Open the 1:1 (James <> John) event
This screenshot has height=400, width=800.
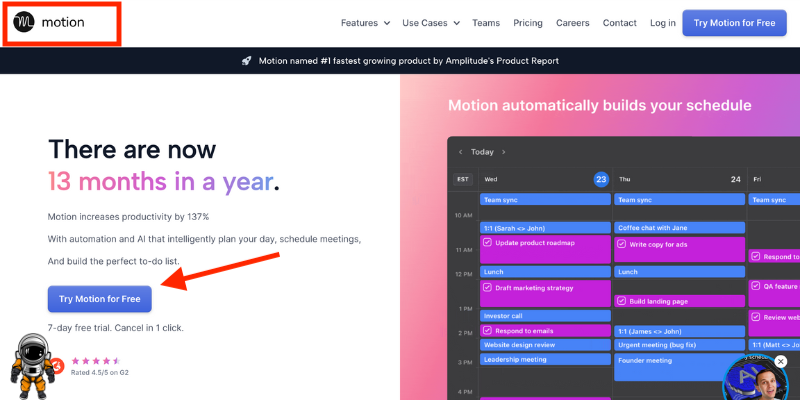680,331
